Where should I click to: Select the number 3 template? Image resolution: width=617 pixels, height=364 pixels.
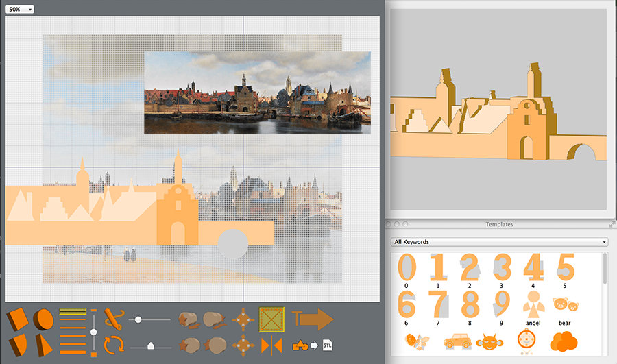pyautogui.click(x=502, y=267)
